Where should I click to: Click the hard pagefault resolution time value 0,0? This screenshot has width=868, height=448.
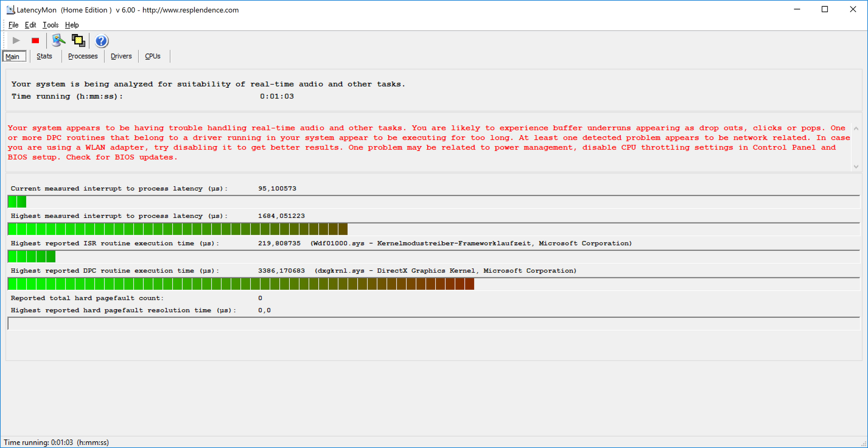click(x=264, y=311)
